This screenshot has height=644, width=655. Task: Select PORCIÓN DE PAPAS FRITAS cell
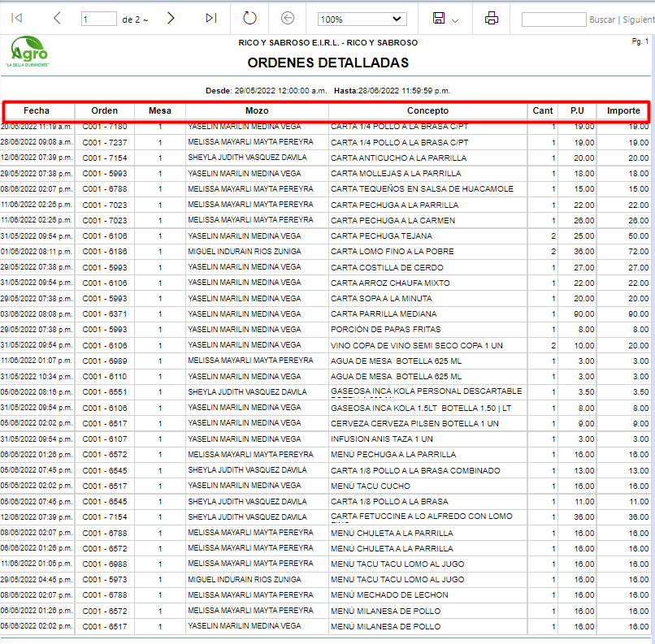coord(385,329)
